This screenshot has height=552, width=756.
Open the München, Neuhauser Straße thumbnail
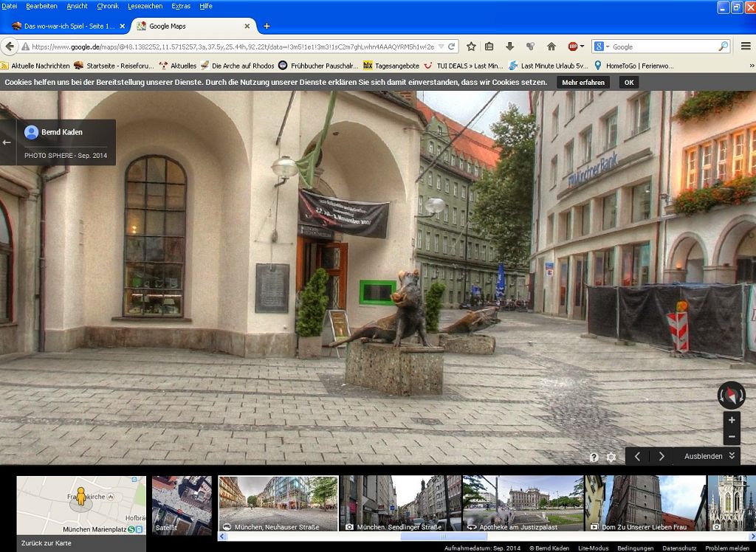tap(278, 503)
